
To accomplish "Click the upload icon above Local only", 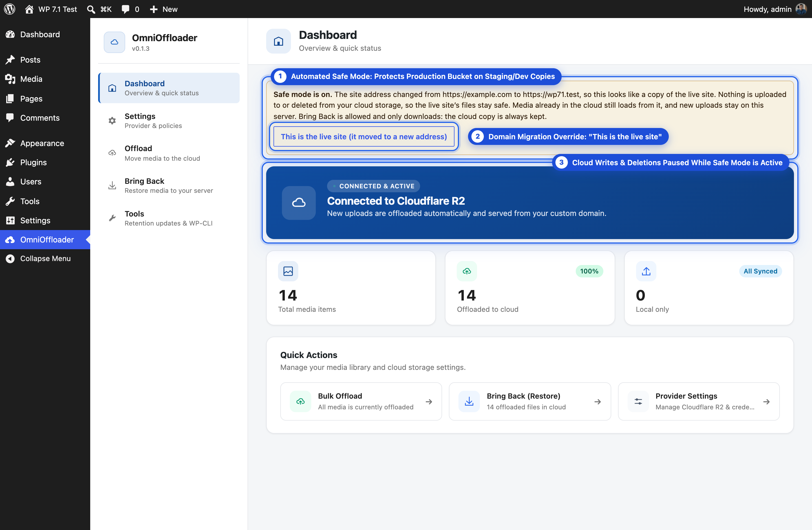I will click(646, 271).
